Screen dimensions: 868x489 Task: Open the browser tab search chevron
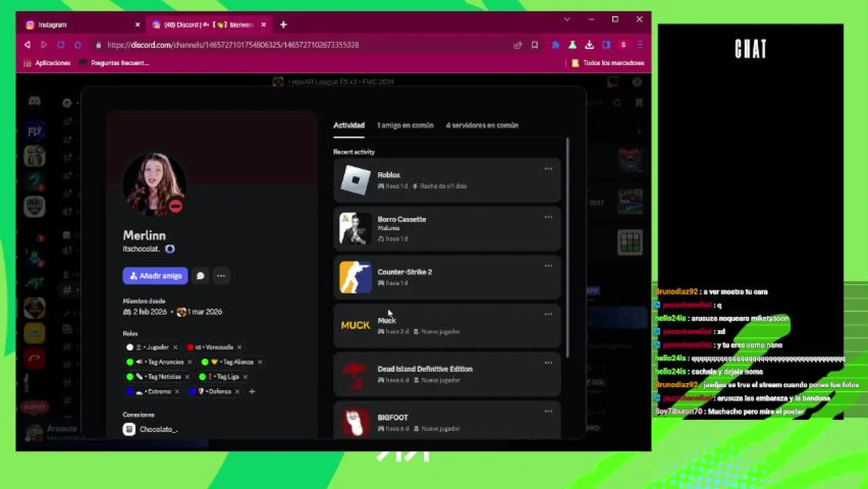point(567,20)
